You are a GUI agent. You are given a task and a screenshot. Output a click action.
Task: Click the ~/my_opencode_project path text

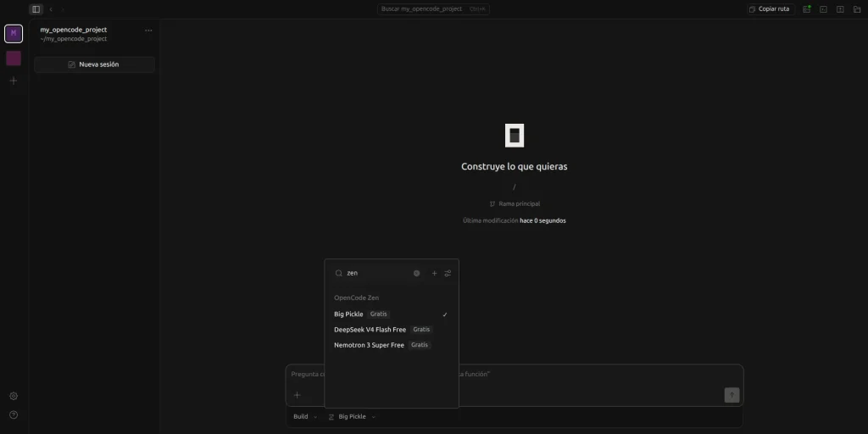(x=74, y=39)
